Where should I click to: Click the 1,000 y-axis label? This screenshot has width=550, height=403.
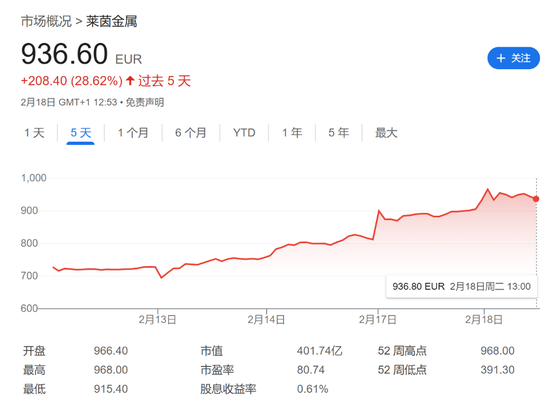point(34,178)
